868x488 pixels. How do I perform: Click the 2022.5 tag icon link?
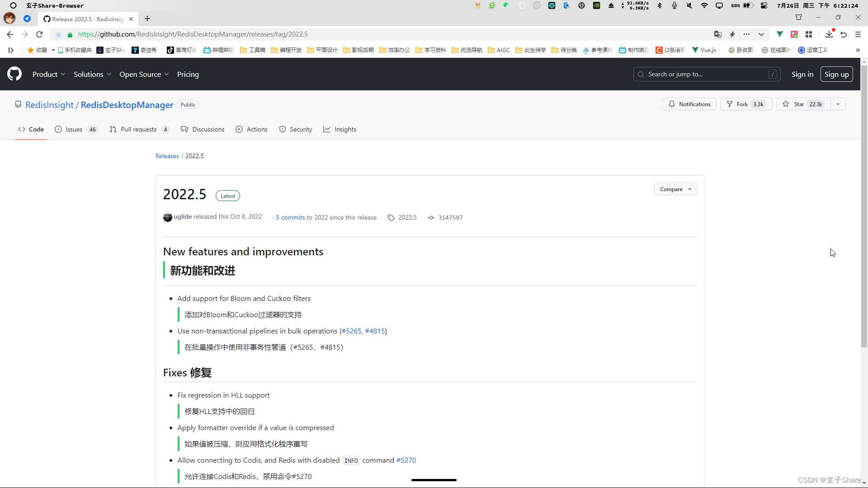[402, 217]
